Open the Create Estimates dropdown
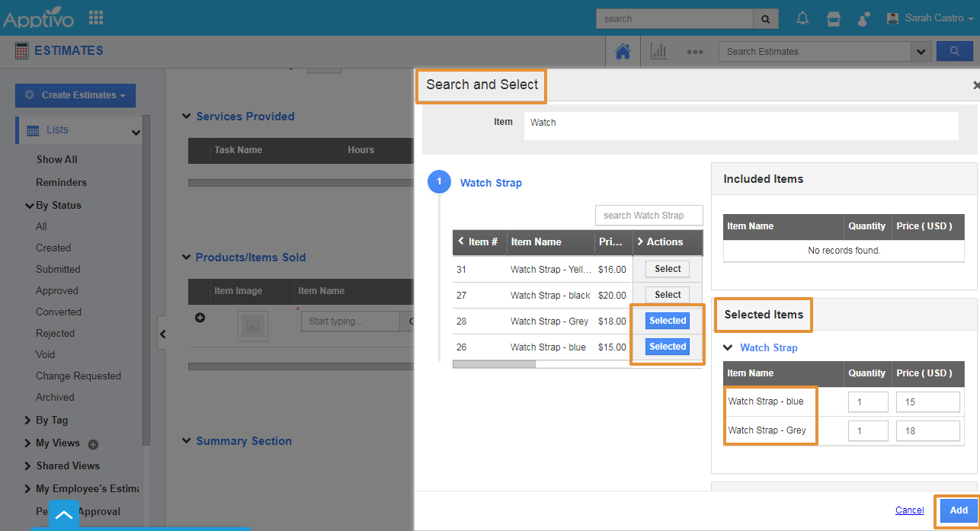 pos(75,95)
